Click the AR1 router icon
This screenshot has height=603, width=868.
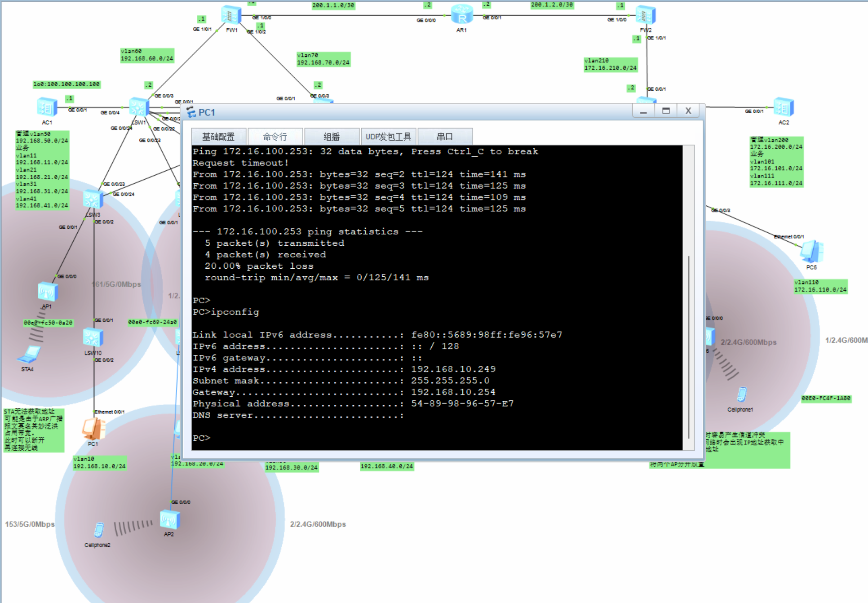[462, 15]
